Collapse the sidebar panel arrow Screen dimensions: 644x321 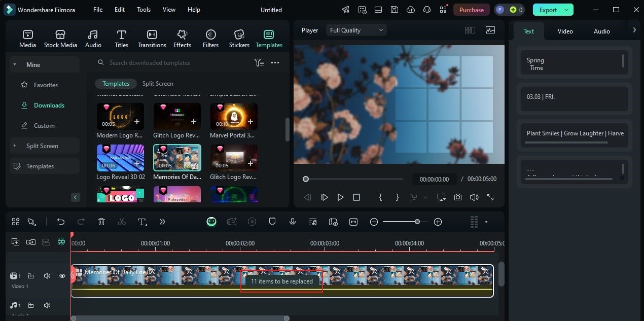click(76, 197)
